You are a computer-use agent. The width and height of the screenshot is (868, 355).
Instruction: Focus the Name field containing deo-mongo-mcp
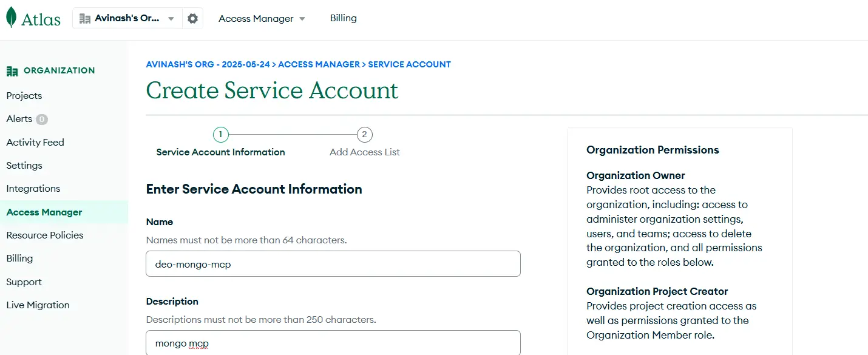pos(333,264)
